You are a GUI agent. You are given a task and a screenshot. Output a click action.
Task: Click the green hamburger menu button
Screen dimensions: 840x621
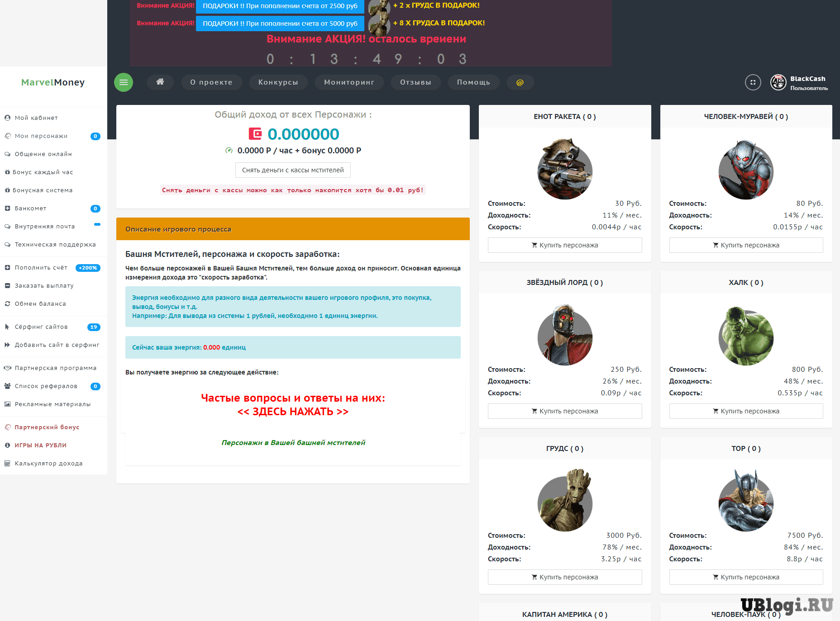pyautogui.click(x=124, y=82)
